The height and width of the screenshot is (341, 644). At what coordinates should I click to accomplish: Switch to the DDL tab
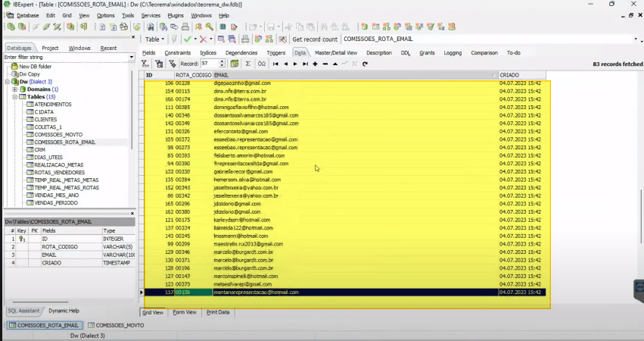406,52
